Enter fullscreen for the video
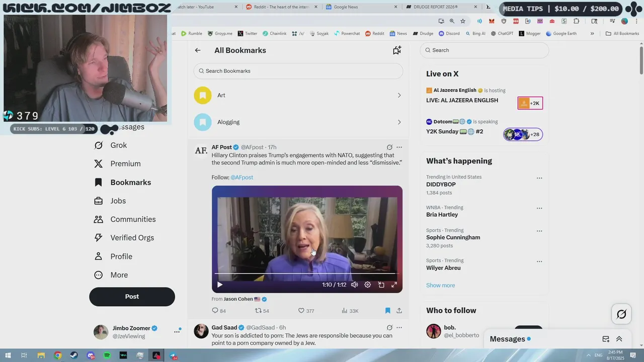Screen dimensions: 644x362 (394, 285)
